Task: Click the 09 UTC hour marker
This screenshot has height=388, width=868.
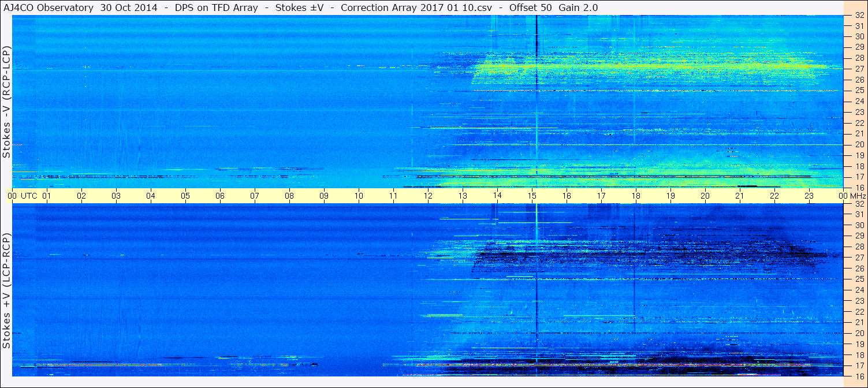Action: click(x=324, y=196)
